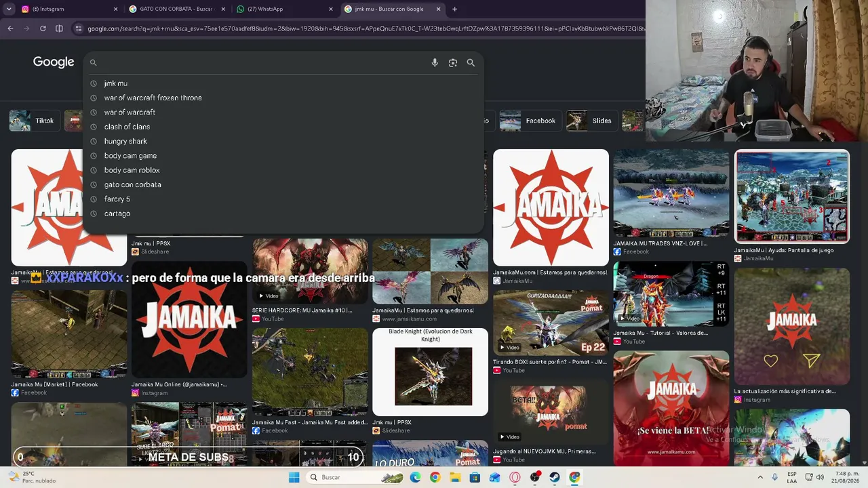Open Jamaika Mu Tutorial Valores video

click(671, 294)
